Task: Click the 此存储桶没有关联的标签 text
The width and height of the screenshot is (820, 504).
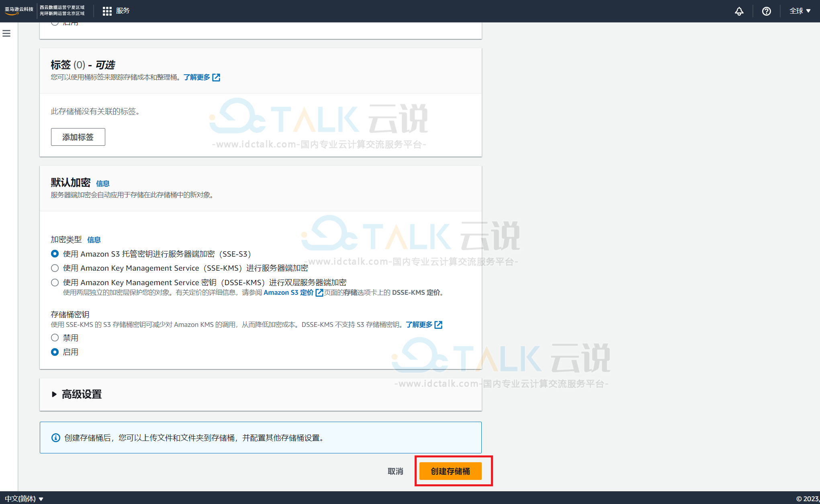Action: (x=95, y=111)
